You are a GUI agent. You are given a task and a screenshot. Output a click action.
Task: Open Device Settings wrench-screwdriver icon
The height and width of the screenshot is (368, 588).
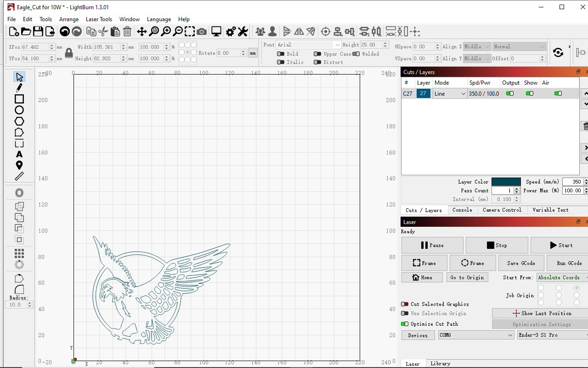coord(243,32)
